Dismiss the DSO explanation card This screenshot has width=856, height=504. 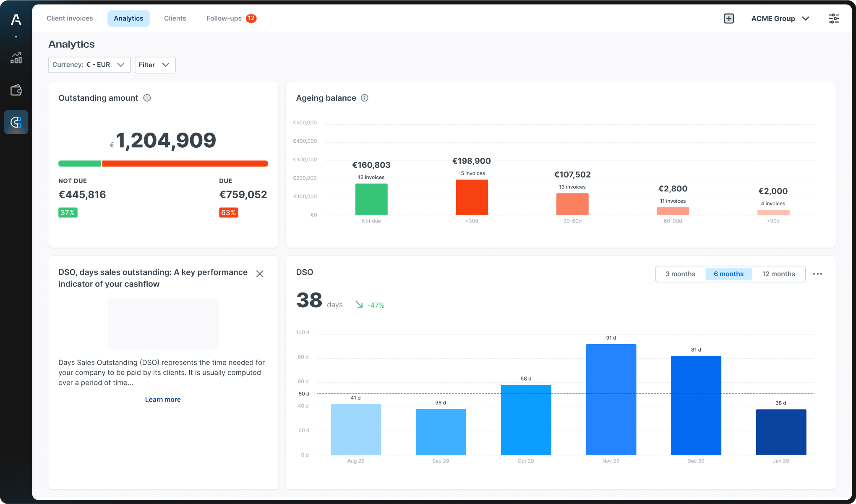(260, 274)
